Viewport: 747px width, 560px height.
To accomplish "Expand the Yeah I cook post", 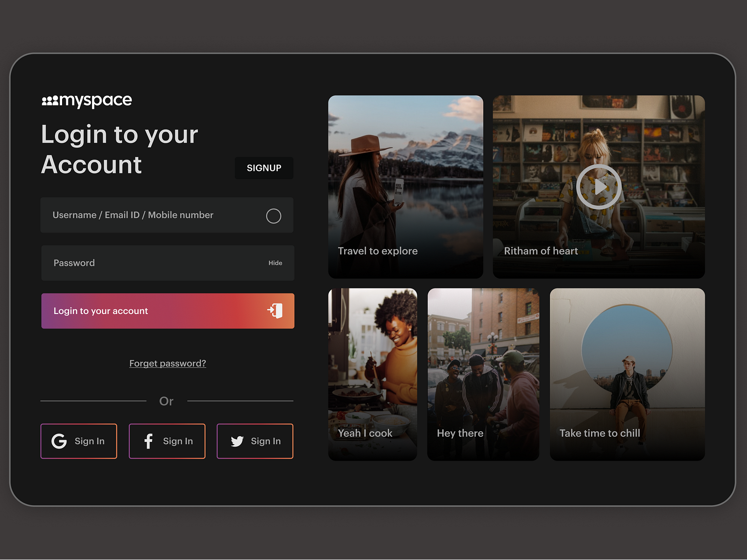I will point(373,373).
